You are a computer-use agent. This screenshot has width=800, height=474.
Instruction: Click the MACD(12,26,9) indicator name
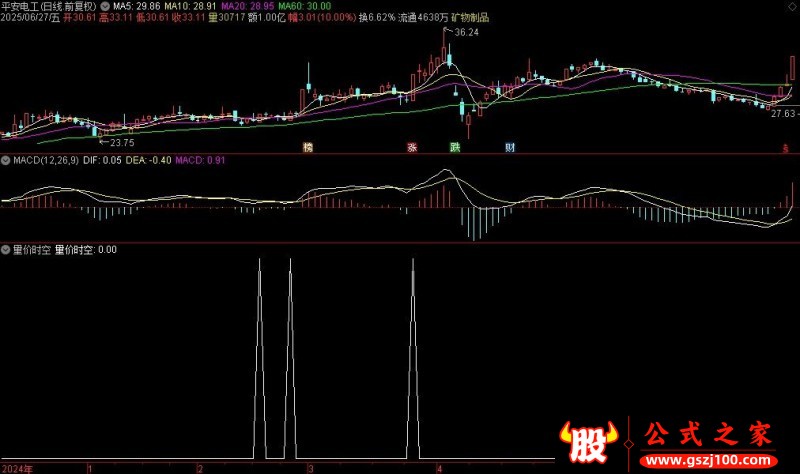(x=46, y=160)
